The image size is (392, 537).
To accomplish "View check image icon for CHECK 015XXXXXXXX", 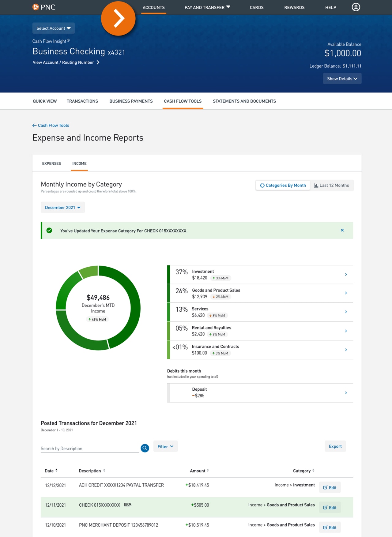I will (128, 505).
